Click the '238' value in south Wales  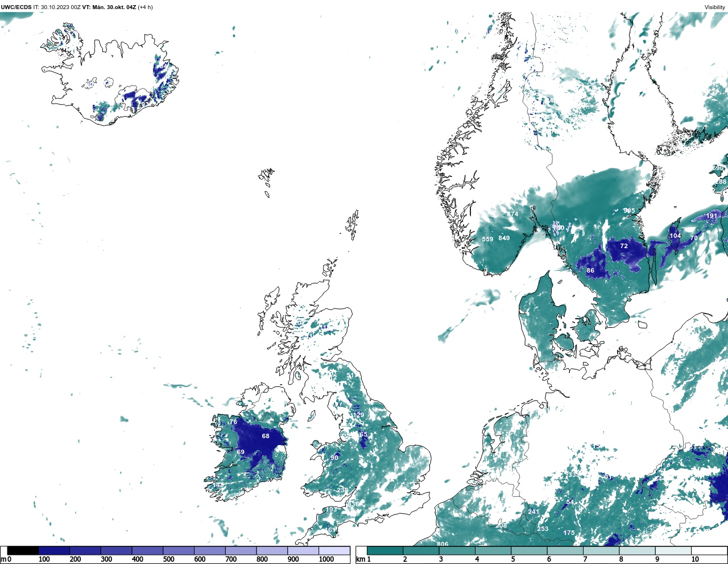342,489
